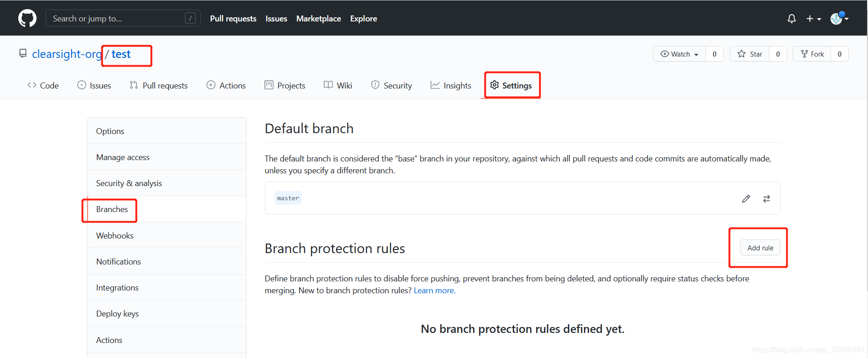Select Webhooks in the sidebar

point(167,235)
